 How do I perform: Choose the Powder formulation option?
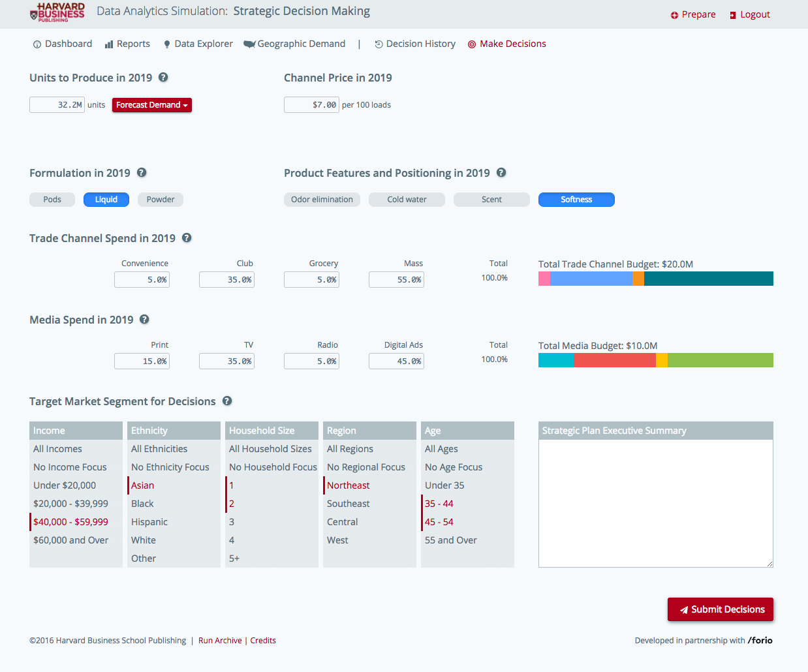point(161,200)
